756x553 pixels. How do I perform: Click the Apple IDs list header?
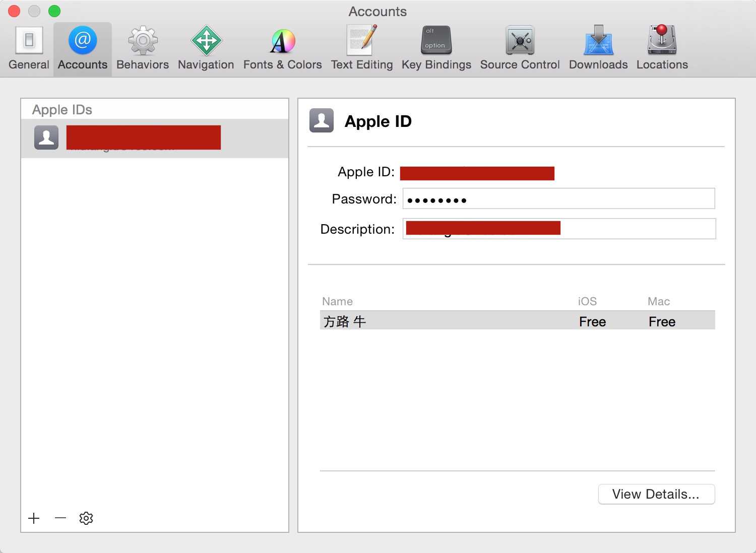pos(62,110)
